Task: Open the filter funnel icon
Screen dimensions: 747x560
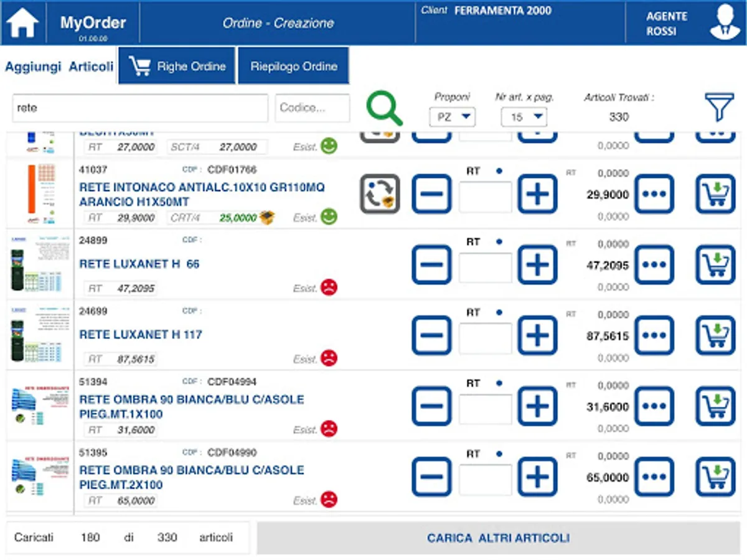Action: coord(720,108)
